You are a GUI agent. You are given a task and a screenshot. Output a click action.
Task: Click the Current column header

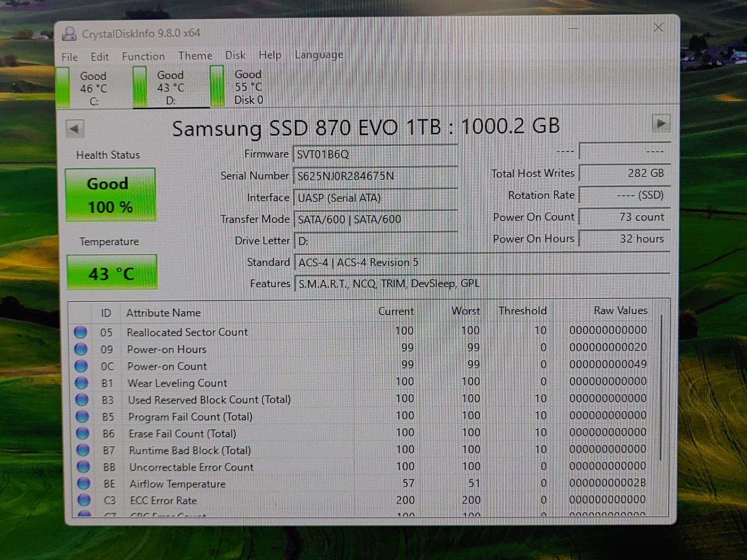(396, 311)
